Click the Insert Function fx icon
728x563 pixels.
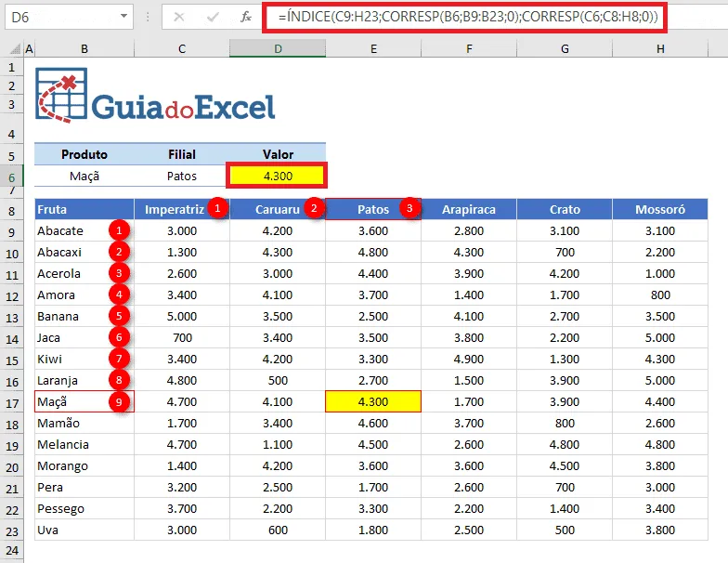pyautogui.click(x=245, y=17)
